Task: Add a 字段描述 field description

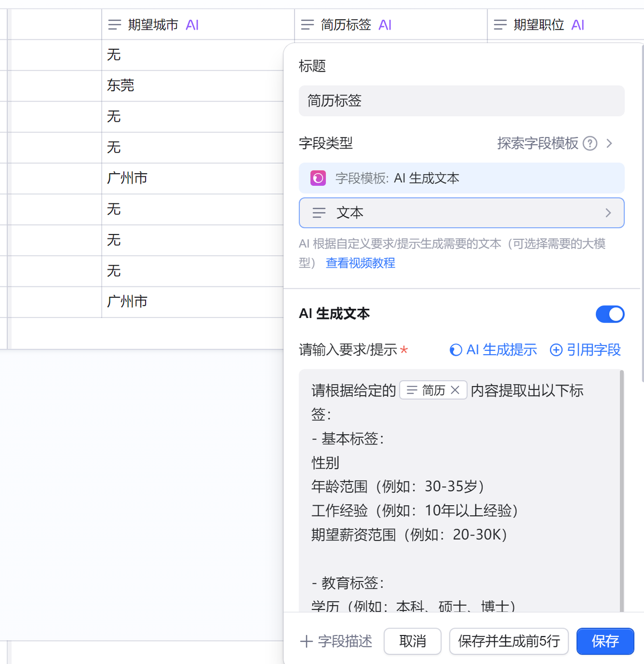Action: 337,641
